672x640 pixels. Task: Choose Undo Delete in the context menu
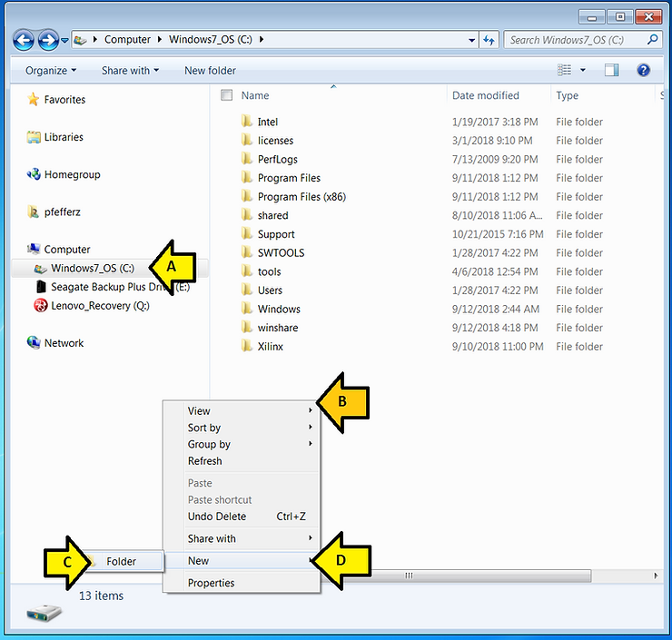242,517
